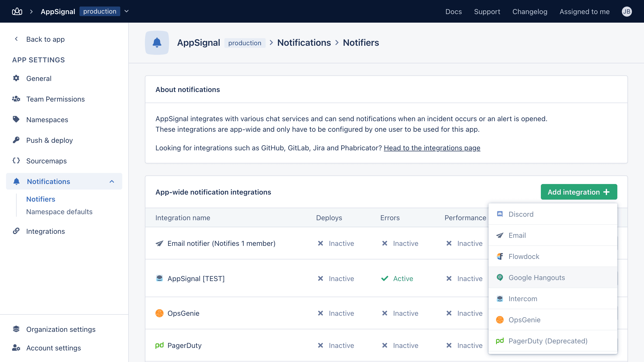644x362 pixels.
Task: Toggle Errors status for Email notifier
Action: tap(400, 243)
